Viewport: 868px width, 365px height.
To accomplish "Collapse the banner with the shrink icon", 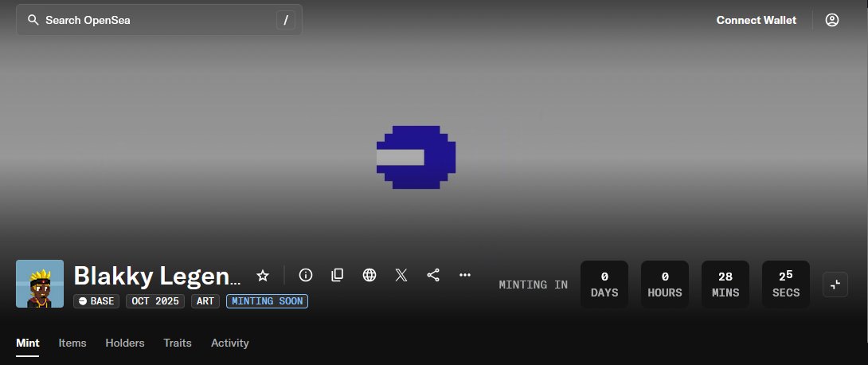I will pos(835,285).
